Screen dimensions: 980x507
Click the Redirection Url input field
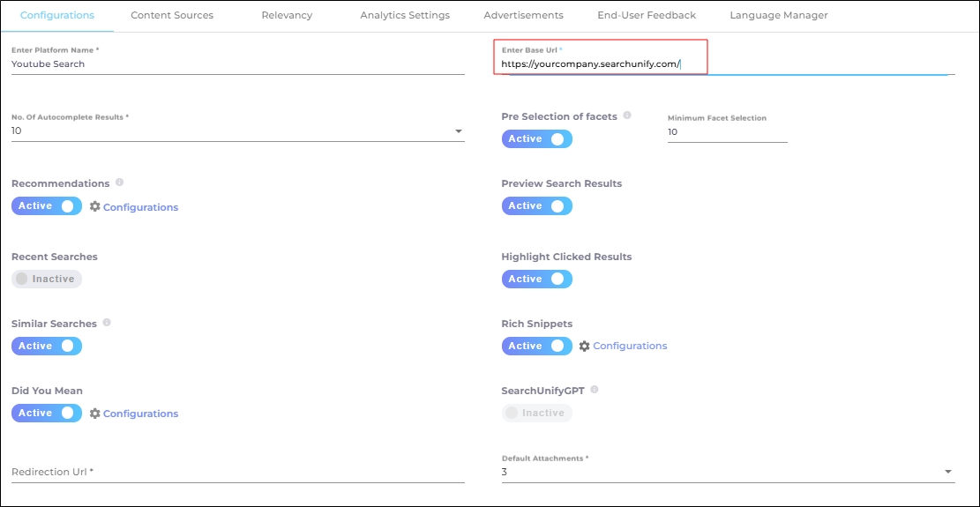pos(237,472)
